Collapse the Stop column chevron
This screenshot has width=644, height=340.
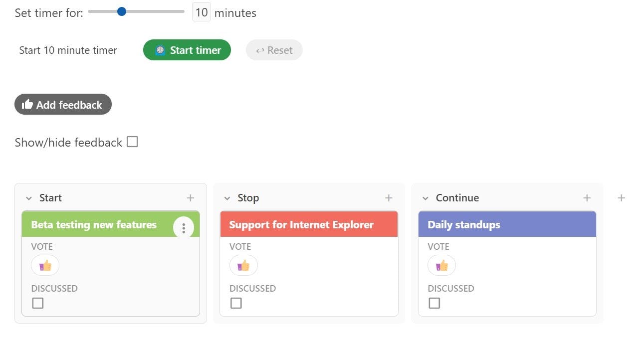pos(227,198)
